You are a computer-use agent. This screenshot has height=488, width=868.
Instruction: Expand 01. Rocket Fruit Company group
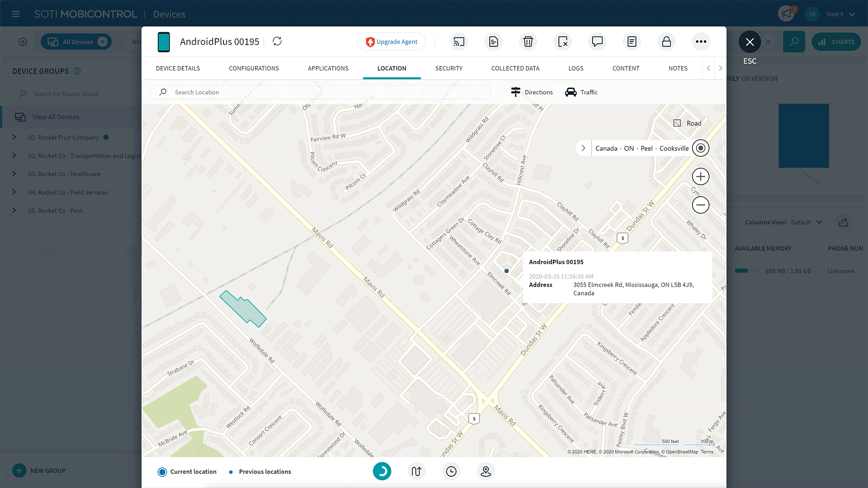click(x=14, y=137)
